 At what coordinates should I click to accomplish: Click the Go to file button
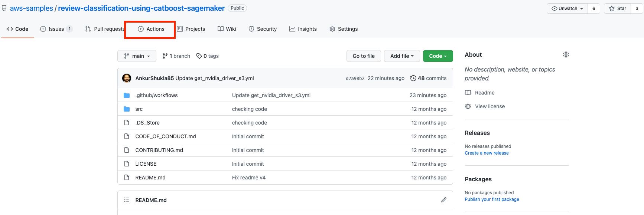pos(364,56)
